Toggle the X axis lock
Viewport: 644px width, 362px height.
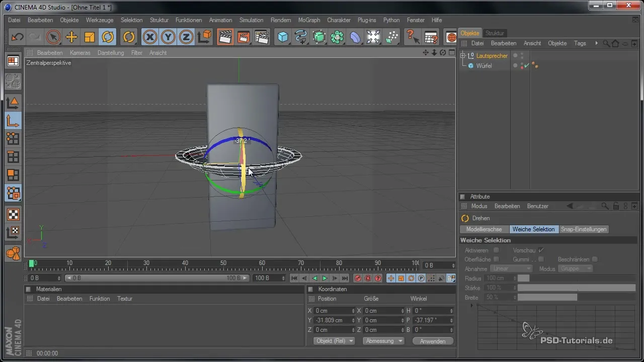pyautogui.click(x=149, y=37)
